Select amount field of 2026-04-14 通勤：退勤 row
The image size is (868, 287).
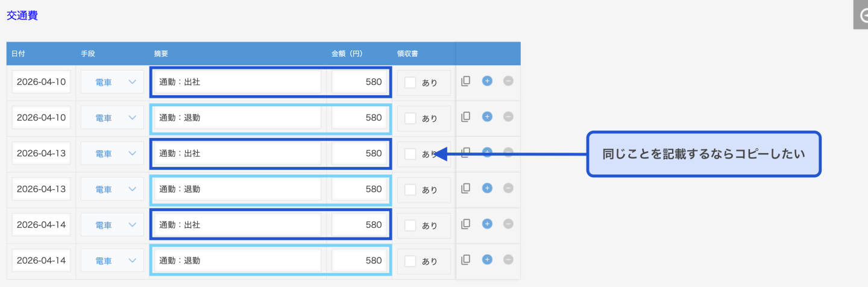359,261
